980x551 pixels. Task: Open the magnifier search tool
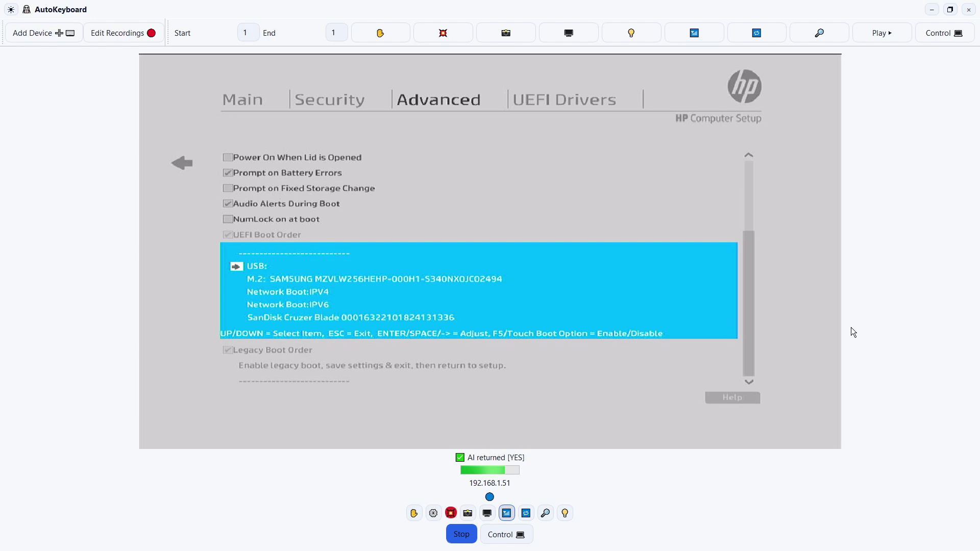coord(819,32)
